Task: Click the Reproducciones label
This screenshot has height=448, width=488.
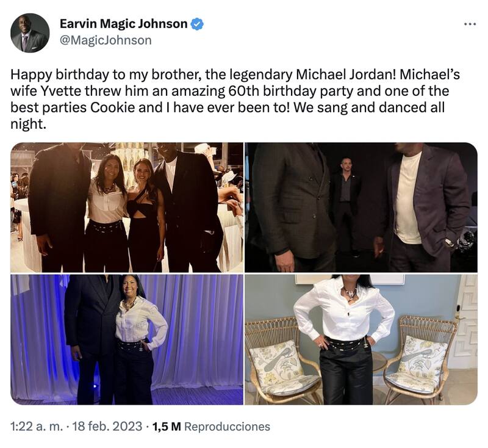Action: 227,427
